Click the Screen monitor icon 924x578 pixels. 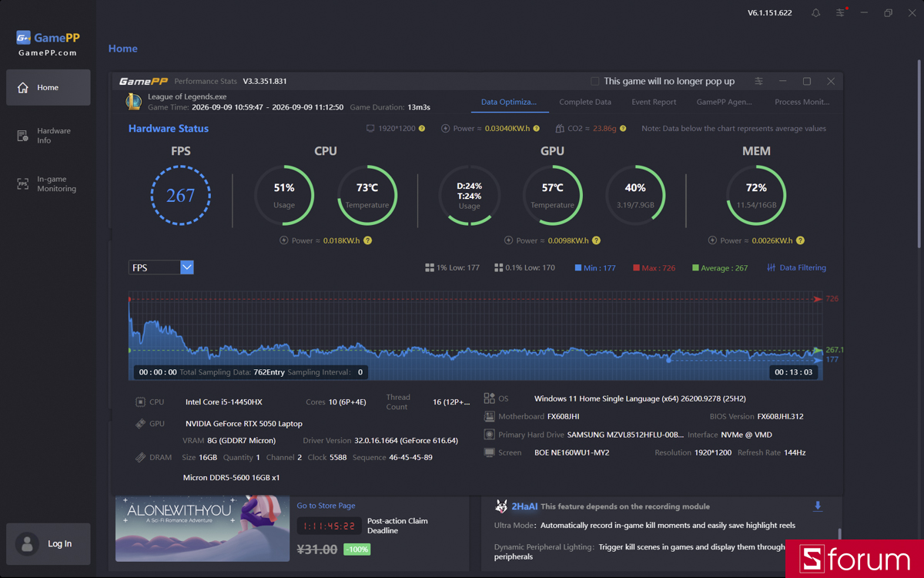tap(489, 452)
